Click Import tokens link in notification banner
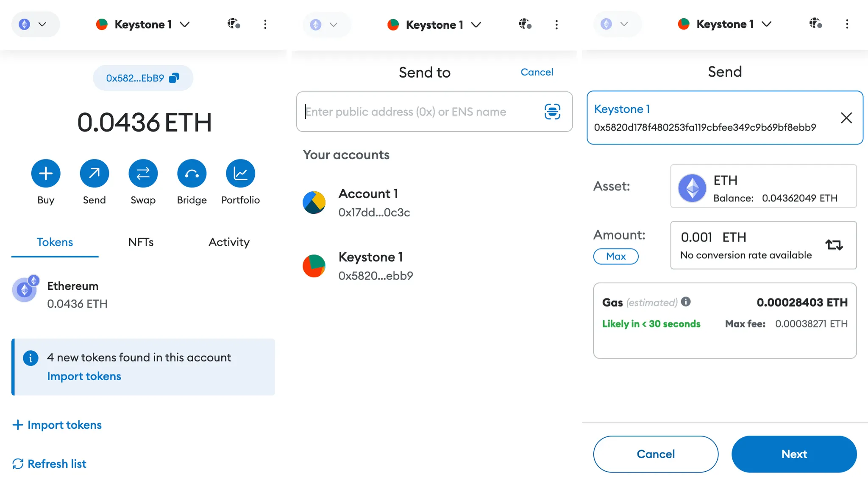The image size is (868, 484). pos(84,376)
